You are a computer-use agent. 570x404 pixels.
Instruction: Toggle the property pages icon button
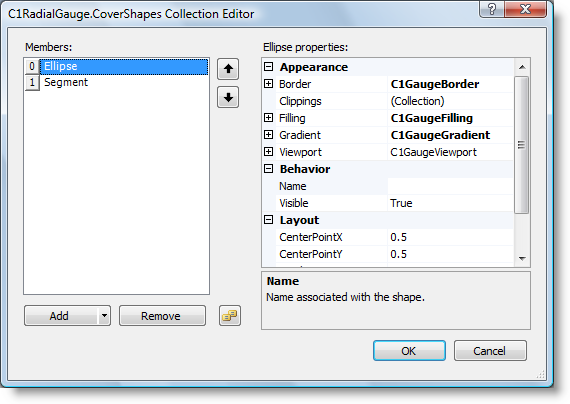pyautogui.click(x=230, y=316)
